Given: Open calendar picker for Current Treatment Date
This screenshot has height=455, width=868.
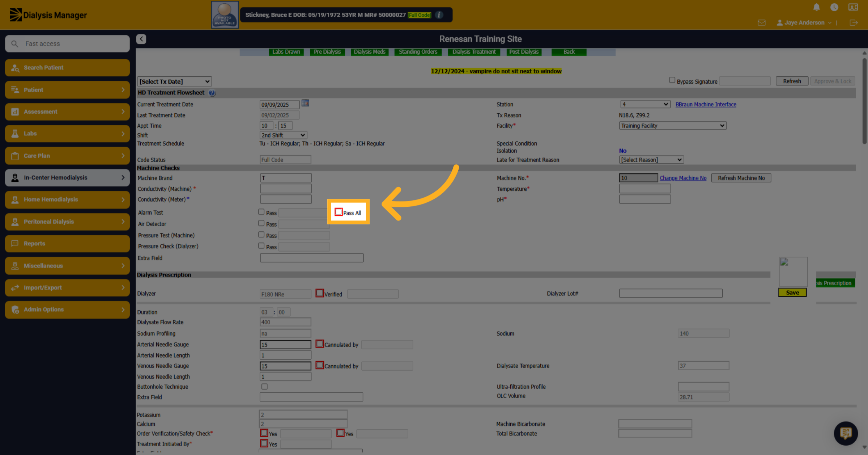Looking at the screenshot, I should [305, 104].
